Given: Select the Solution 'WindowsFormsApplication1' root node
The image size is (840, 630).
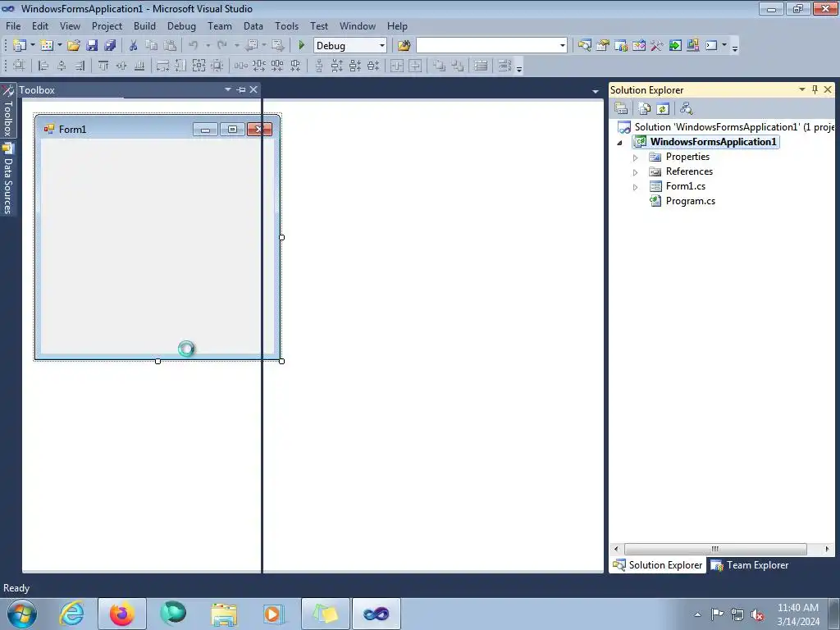Looking at the screenshot, I should coord(726,127).
